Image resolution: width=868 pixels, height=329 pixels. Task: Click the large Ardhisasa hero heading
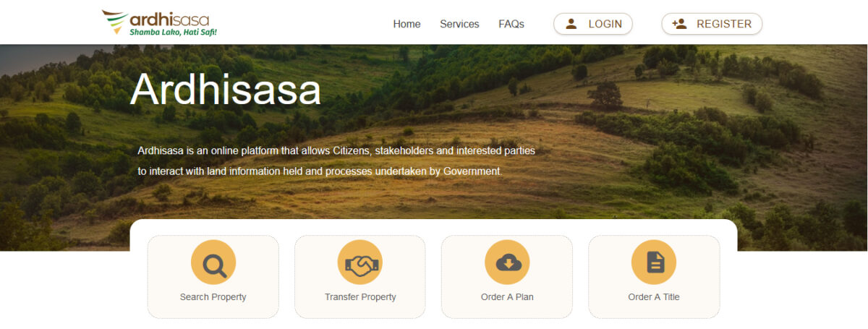tap(226, 90)
